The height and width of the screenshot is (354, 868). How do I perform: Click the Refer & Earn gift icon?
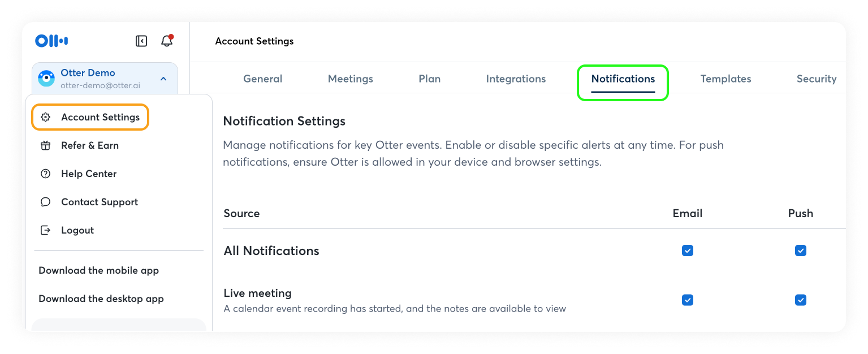click(x=46, y=145)
